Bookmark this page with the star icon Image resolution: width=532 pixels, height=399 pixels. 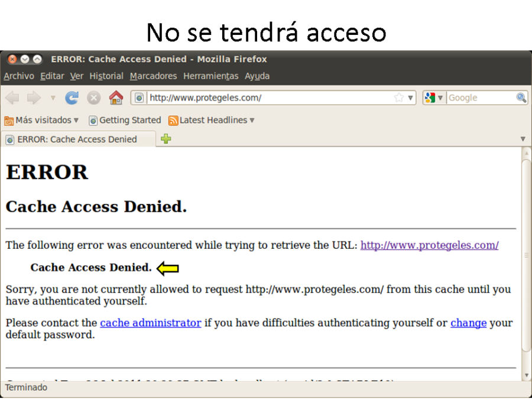tap(399, 98)
